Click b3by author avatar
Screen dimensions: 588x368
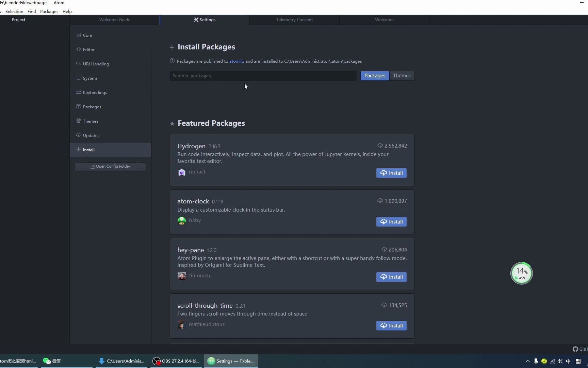(182, 221)
